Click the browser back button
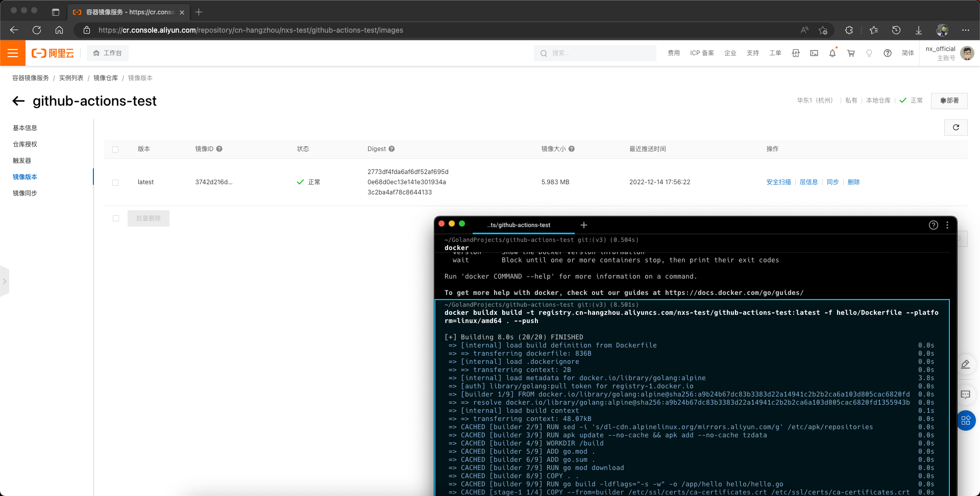This screenshot has height=496, width=980. [14, 30]
